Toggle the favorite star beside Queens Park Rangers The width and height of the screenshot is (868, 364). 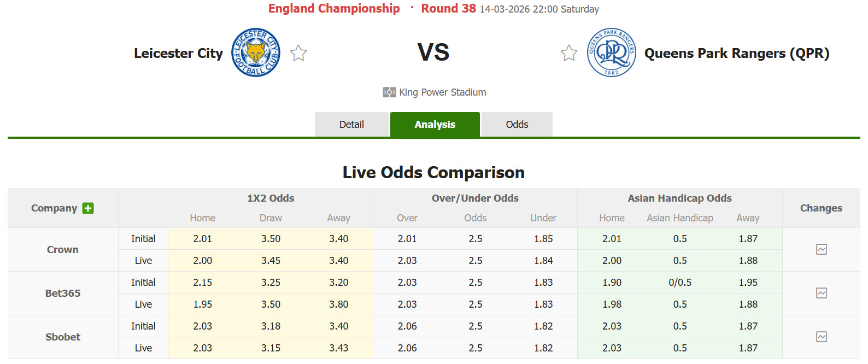568,52
